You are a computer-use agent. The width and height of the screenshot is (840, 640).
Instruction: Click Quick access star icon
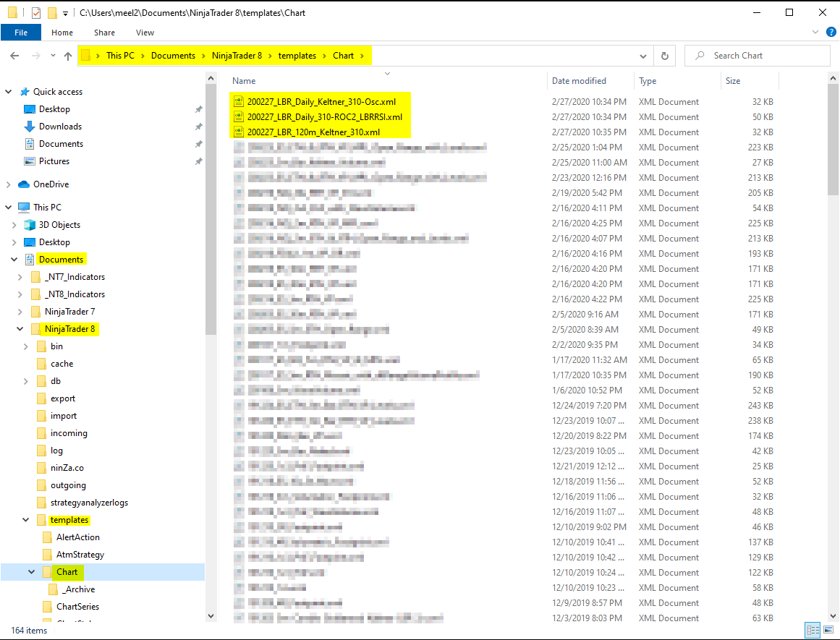tap(24, 92)
